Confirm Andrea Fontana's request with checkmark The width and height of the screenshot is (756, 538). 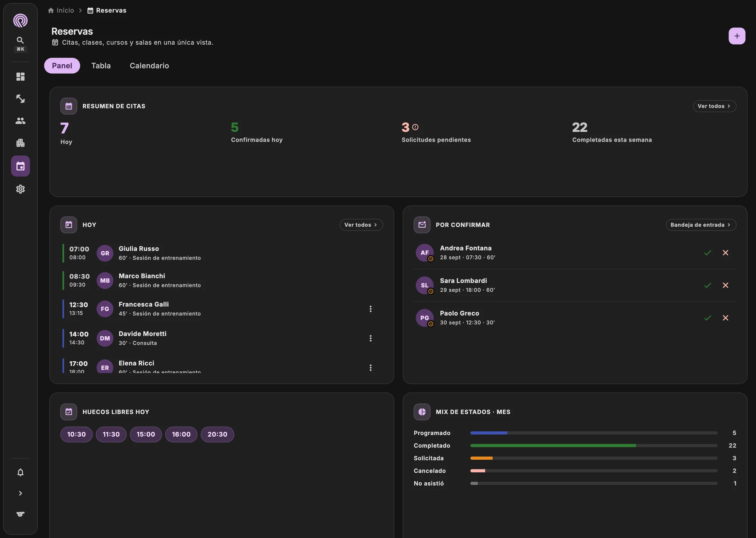708,253
